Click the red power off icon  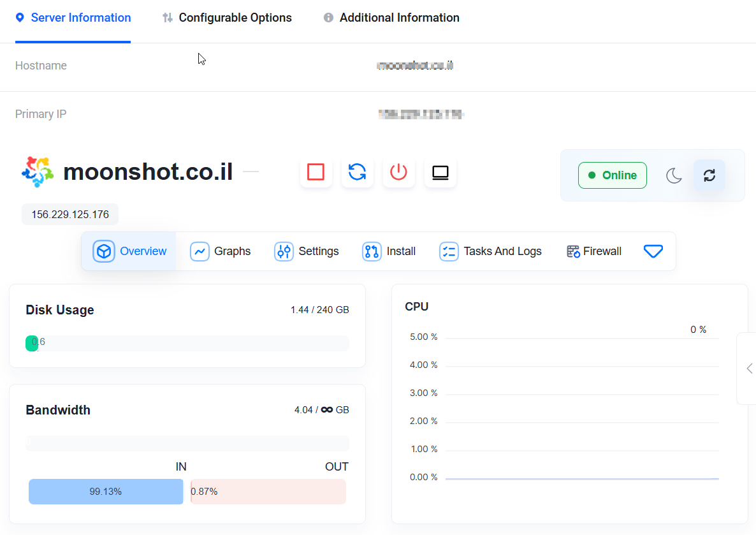(399, 172)
